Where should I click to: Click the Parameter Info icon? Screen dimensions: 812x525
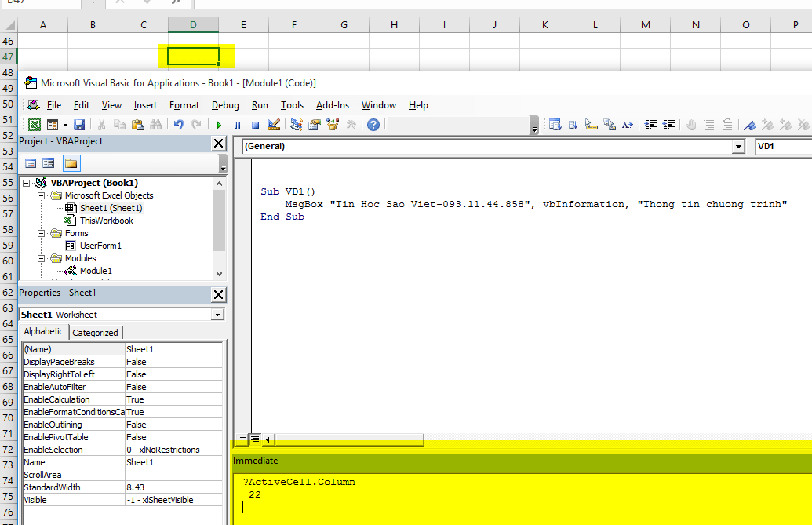tap(610, 125)
